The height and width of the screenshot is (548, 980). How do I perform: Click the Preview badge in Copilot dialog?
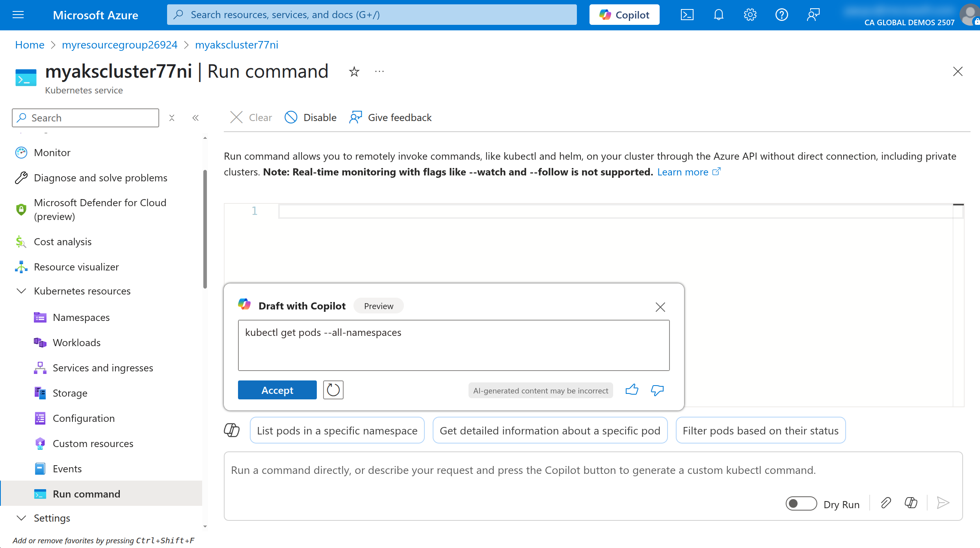click(x=378, y=306)
